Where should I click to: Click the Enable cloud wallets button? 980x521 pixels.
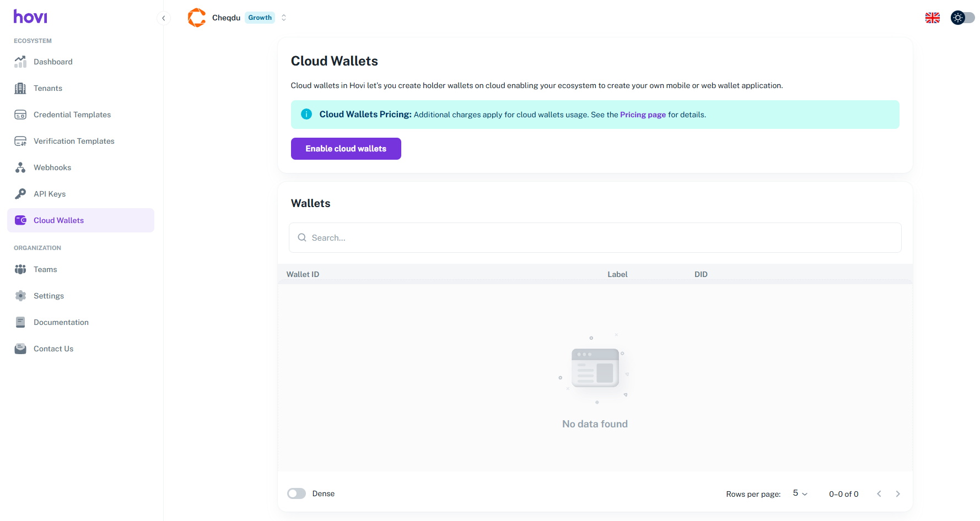point(346,149)
